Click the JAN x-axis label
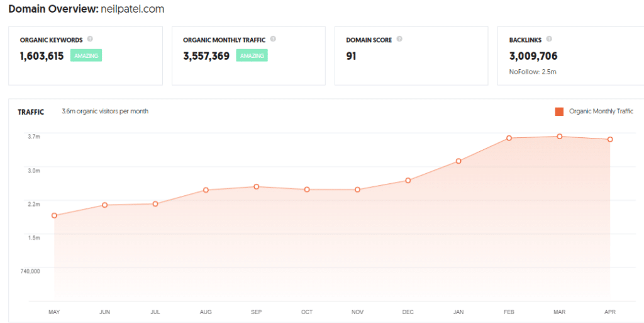 tap(458, 312)
